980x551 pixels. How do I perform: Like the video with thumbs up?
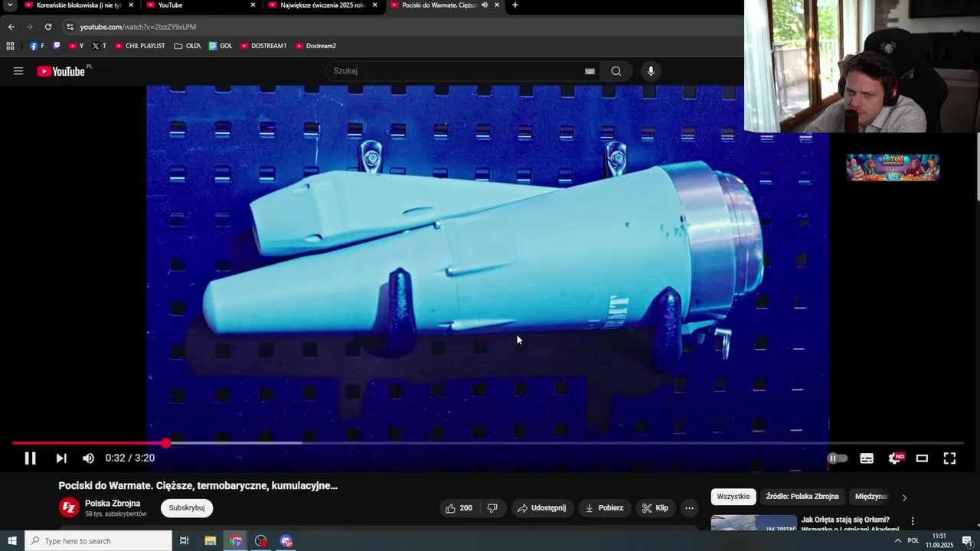(x=459, y=508)
